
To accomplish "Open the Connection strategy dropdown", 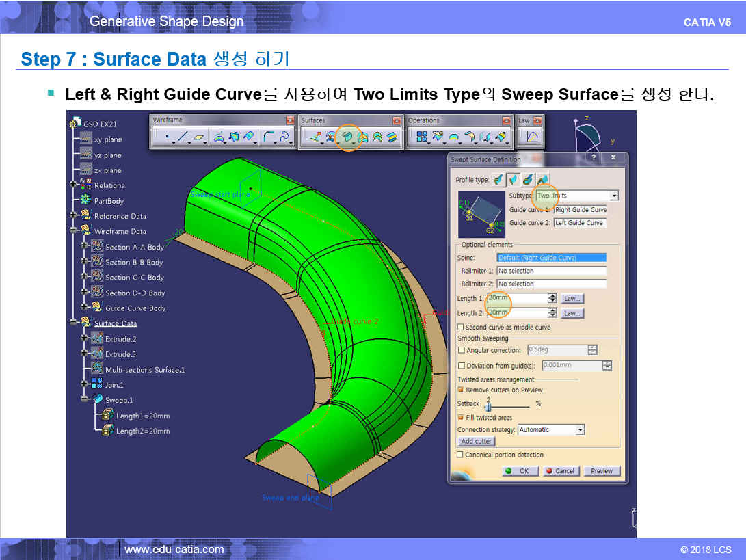I will tap(580, 430).
